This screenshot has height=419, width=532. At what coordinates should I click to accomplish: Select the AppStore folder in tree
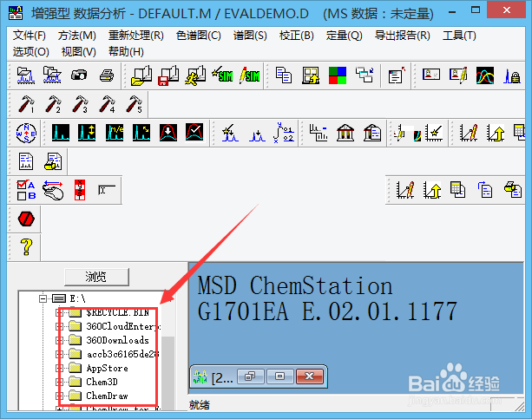[x=108, y=368]
